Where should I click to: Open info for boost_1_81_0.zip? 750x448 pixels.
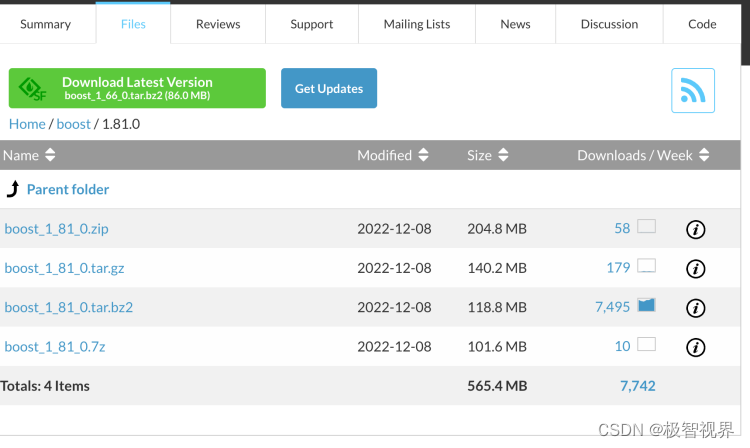[695, 229]
